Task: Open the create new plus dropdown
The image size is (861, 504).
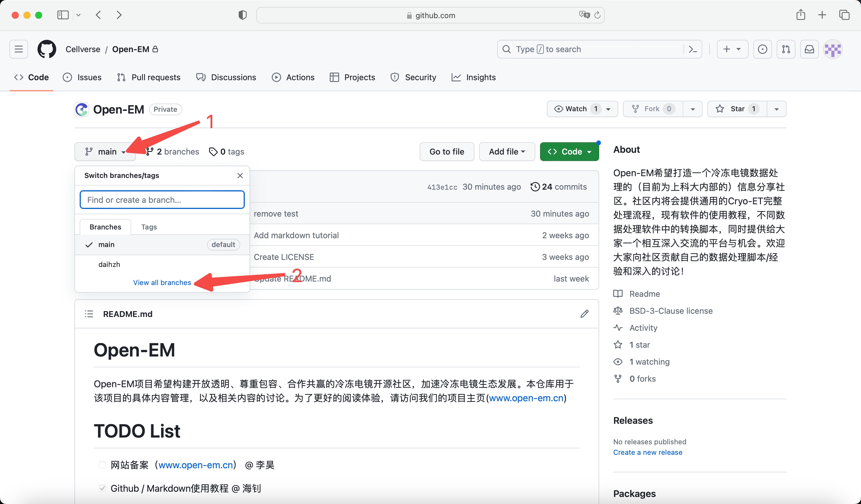Action: pos(732,49)
